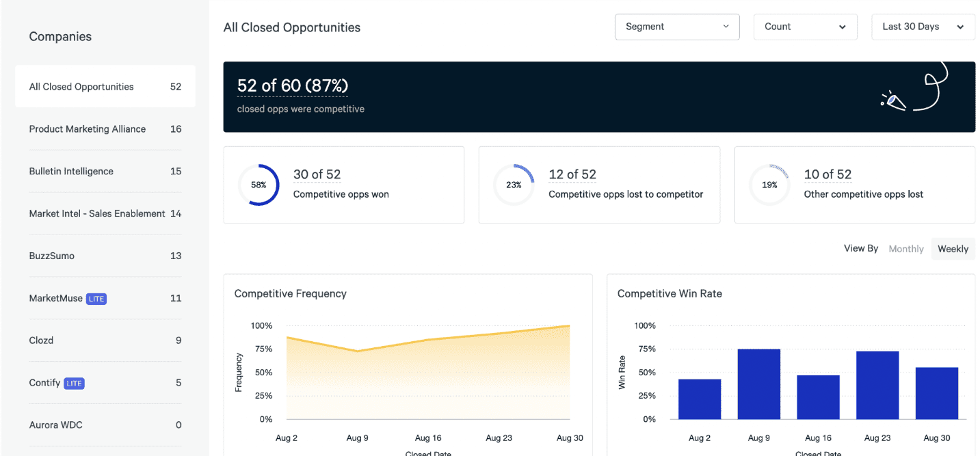Switch chart view to Monthly
980x456 pixels.
point(906,249)
